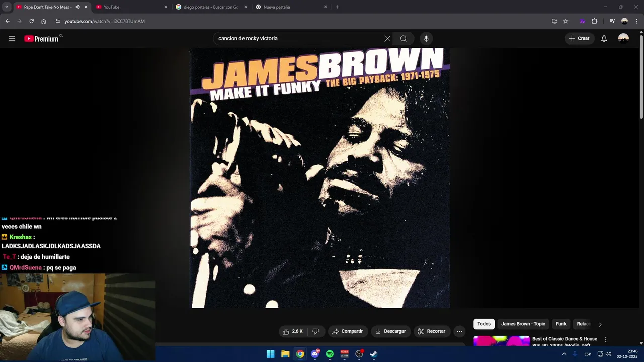644x362 pixels.
Task: Reload the current page
Action: (31, 21)
